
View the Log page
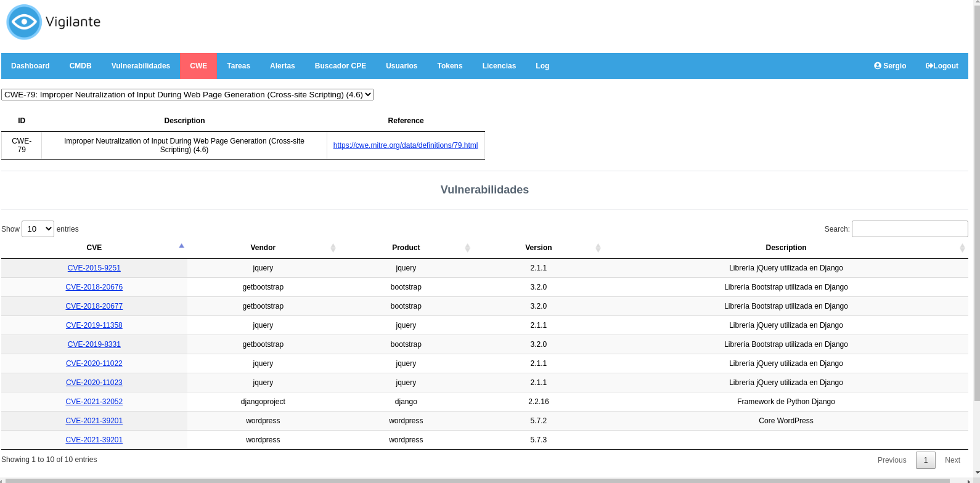pos(542,66)
